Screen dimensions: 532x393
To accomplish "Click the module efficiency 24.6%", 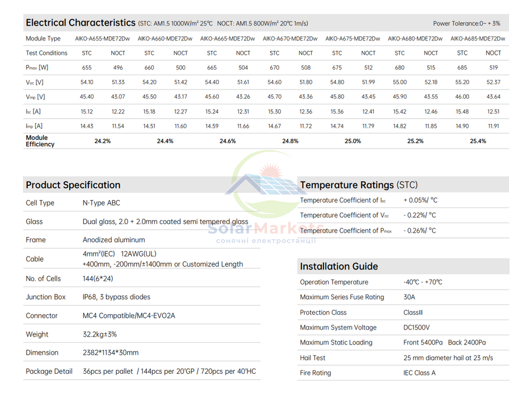I will tap(228, 141).
